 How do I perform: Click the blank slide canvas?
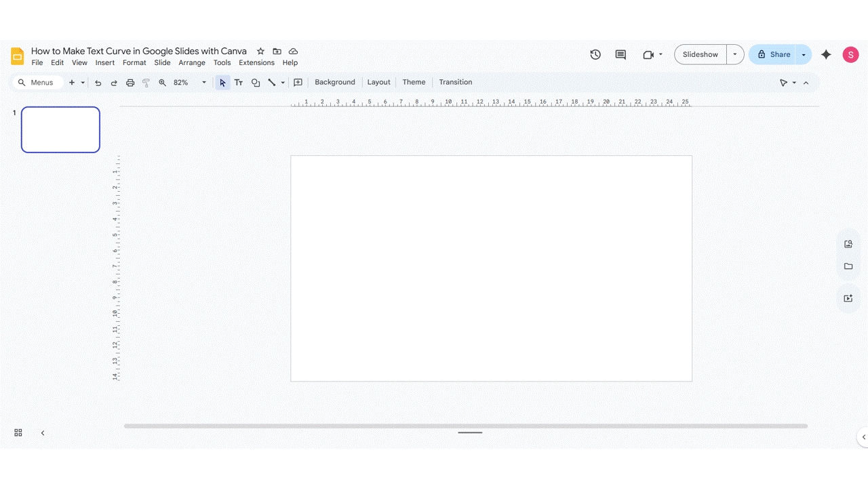(492, 268)
